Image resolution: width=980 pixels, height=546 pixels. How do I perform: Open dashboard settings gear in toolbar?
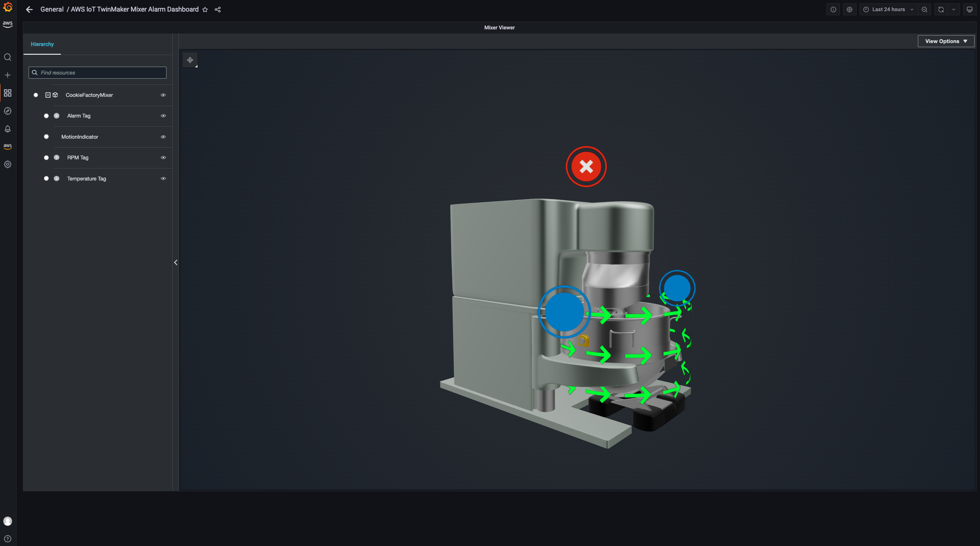point(850,10)
